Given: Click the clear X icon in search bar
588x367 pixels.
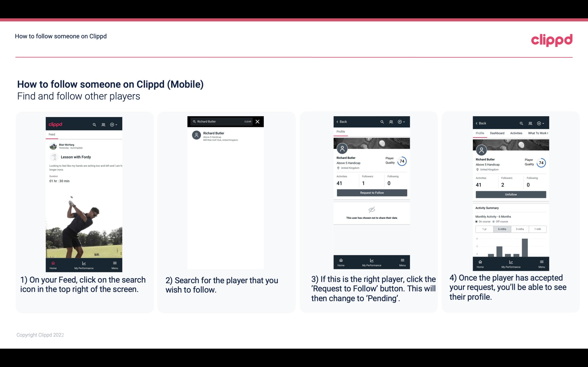Looking at the screenshot, I should 258,121.
